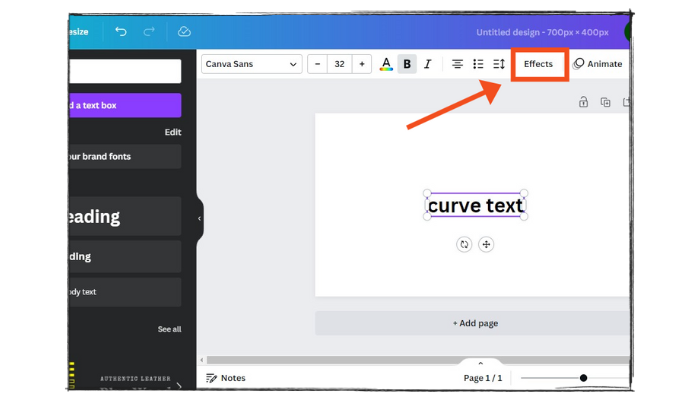Toggle bulleted list

pyautogui.click(x=478, y=64)
